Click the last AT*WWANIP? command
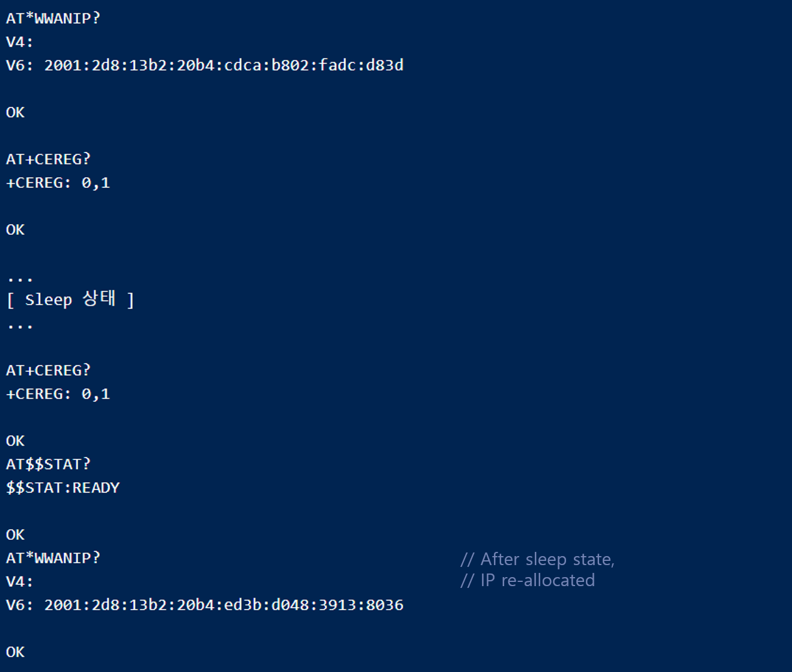This screenshot has width=792, height=672. pos(53,558)
